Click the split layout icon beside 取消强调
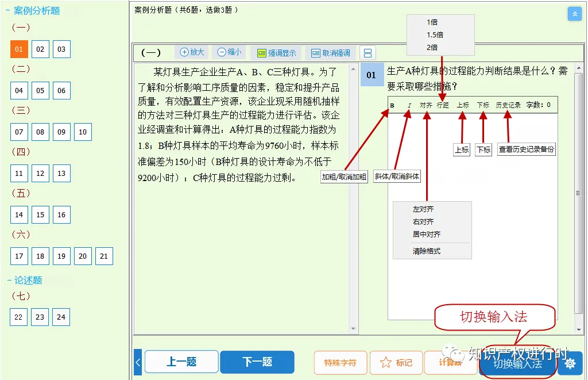The image size is (588, 380). [x=366, y=52]
